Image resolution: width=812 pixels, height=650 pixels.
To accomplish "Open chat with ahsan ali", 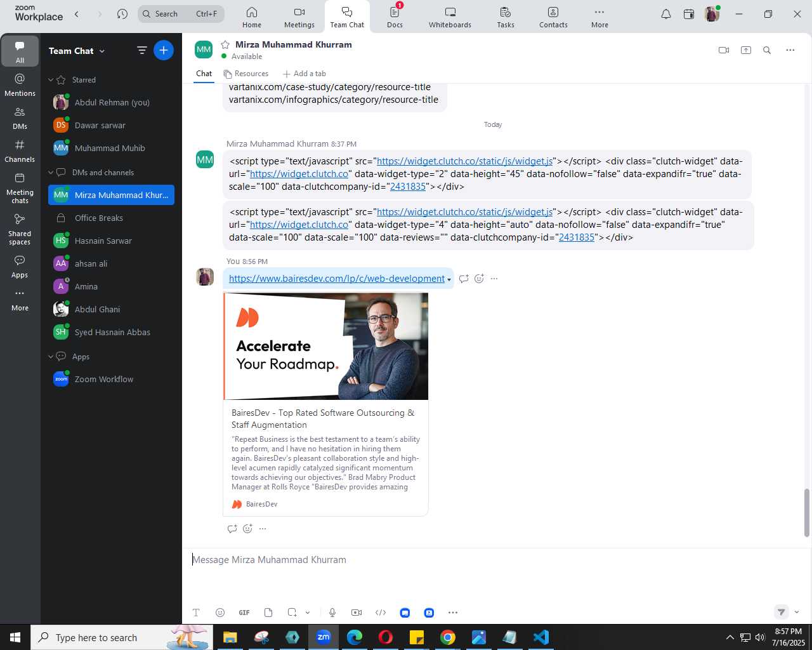I will (111, 263).
